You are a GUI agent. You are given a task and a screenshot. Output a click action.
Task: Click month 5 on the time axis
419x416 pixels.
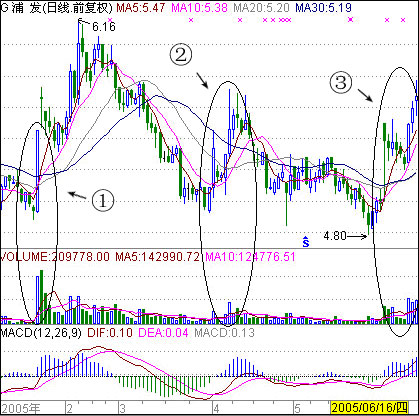point(297,408)
